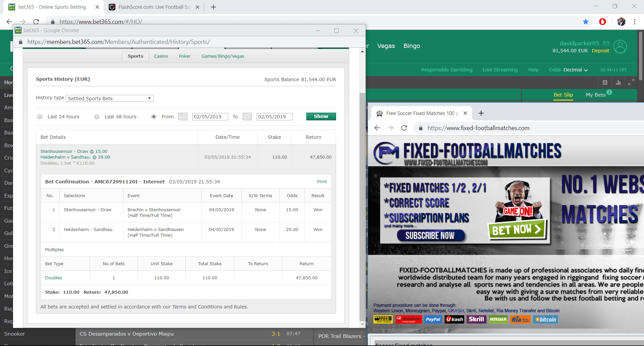Viewport: 644px width, 346px height.
Task: Close the bet365 Online Sports Betting tab
Action: pyautogui.click(x=97, y=7)
